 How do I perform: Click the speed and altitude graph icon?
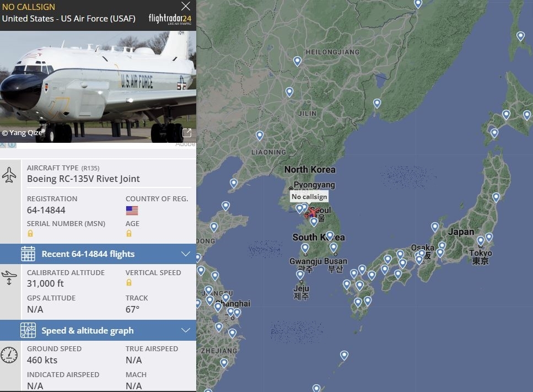[28, 330]
